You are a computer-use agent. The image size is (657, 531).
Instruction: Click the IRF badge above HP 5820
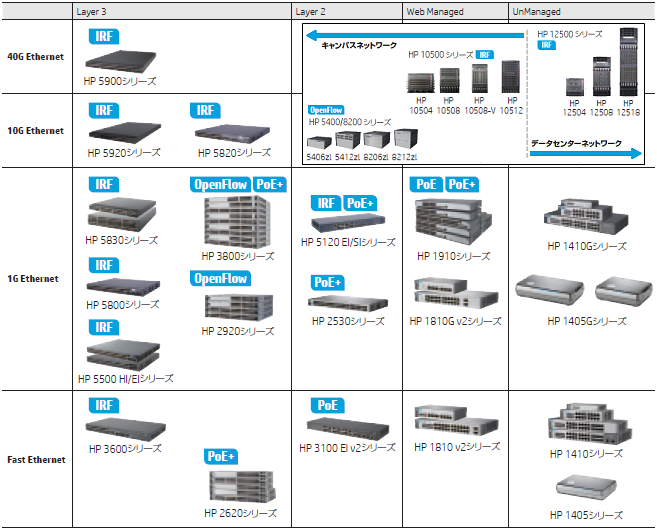coord(205,111)
